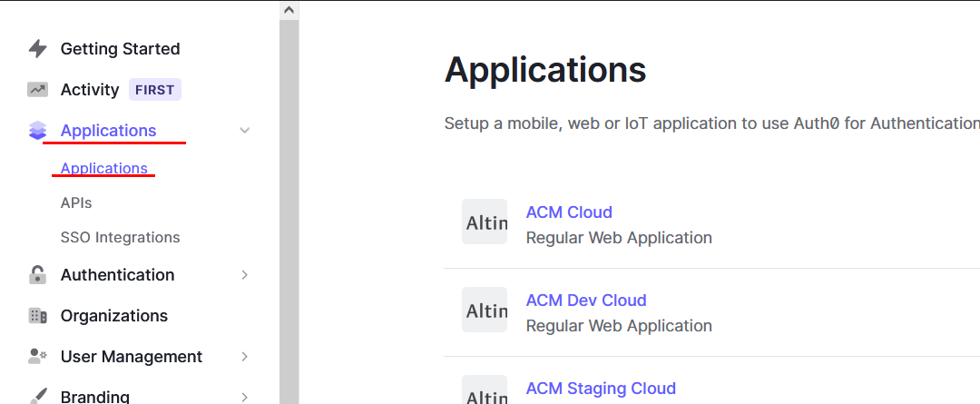Select the Applications submenu item

click(x=103, y=168)
